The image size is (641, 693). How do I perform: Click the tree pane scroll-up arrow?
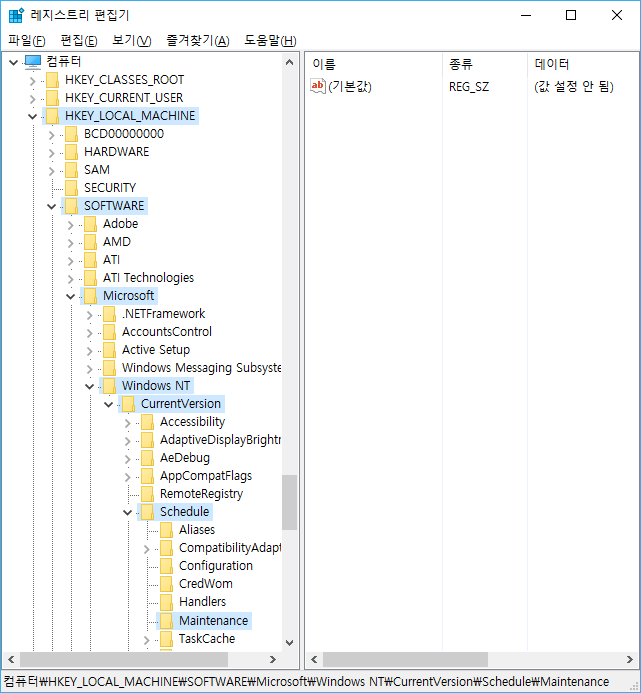(290, 62)
